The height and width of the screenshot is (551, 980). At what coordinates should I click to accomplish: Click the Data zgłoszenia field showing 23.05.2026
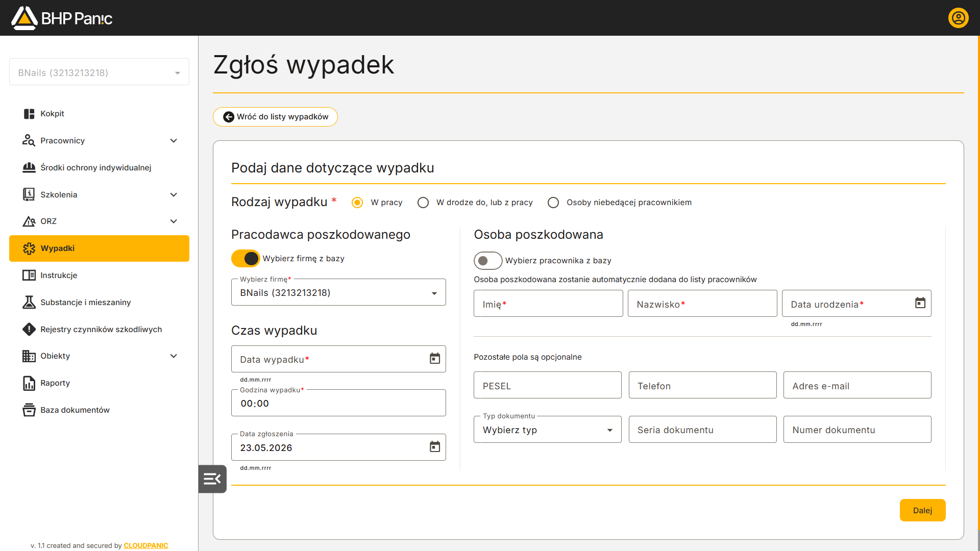[338, 447]
